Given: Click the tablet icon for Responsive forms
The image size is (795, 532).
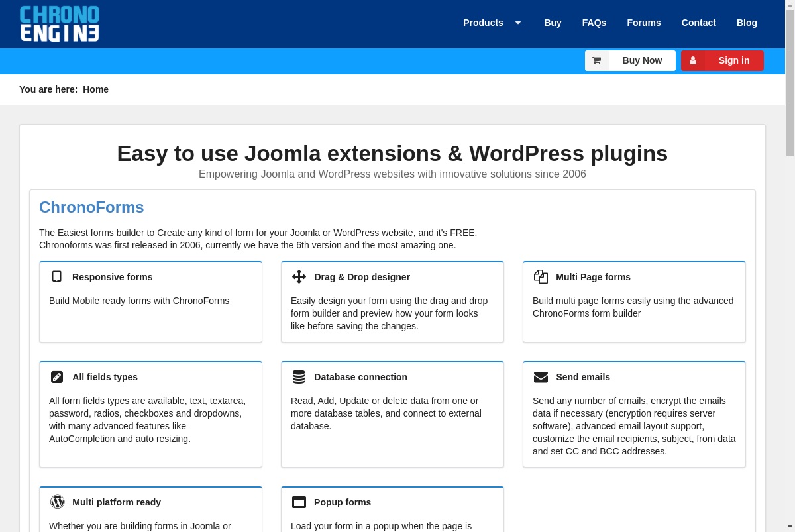Looking at the screenshot, I should click(x=57, y=276).
